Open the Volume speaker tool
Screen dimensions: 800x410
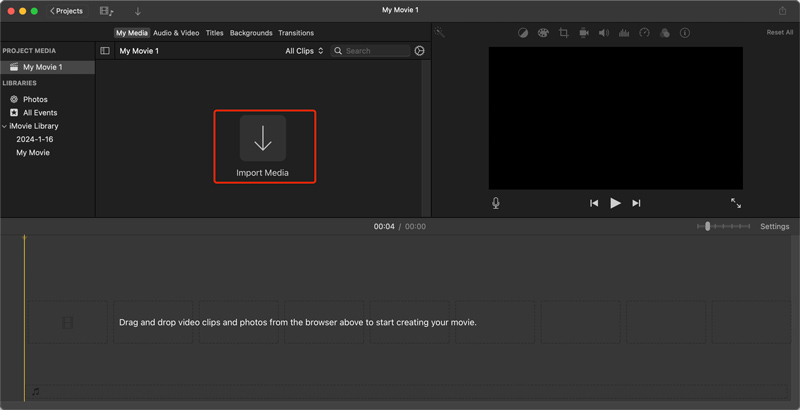point(604,33)
